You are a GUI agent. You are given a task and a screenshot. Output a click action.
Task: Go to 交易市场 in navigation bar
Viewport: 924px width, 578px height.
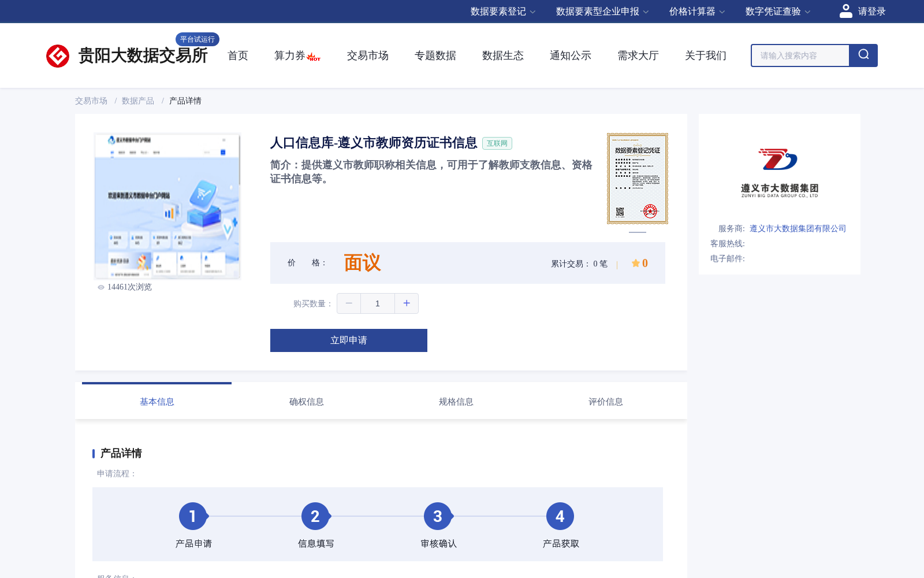tap(368, 55)
